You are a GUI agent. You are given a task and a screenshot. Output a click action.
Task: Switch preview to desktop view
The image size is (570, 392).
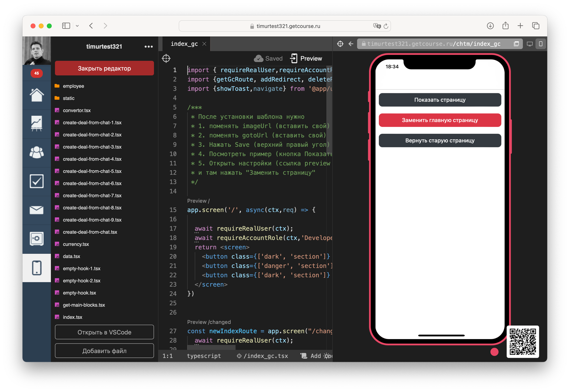[530, 44]
